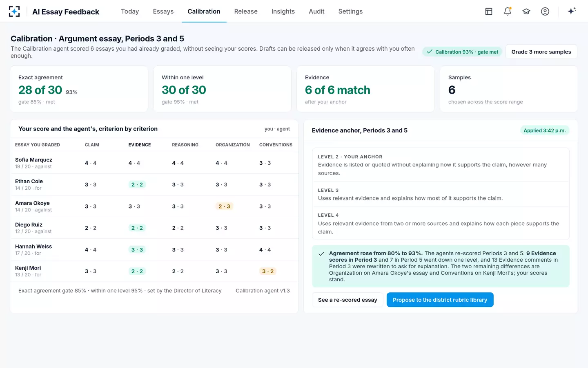Viewport: 588px width, 368px height.
Task: Propose to the district rubric library
Action: (440, 300)
